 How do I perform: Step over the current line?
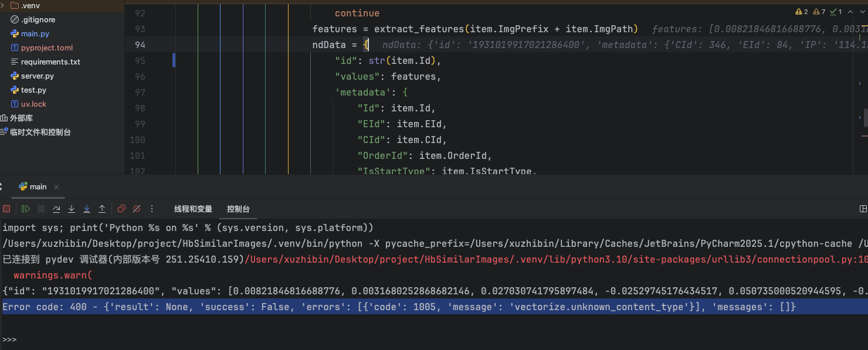click(56, 209)
